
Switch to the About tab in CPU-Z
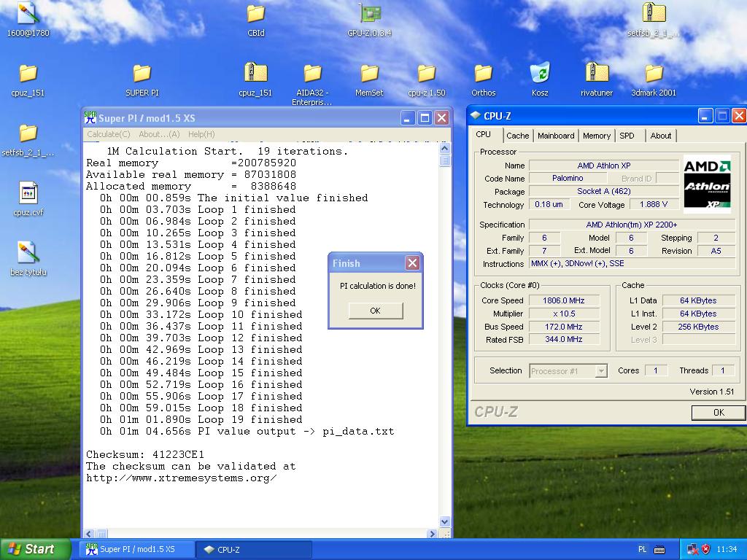click(x=661, y=136)
